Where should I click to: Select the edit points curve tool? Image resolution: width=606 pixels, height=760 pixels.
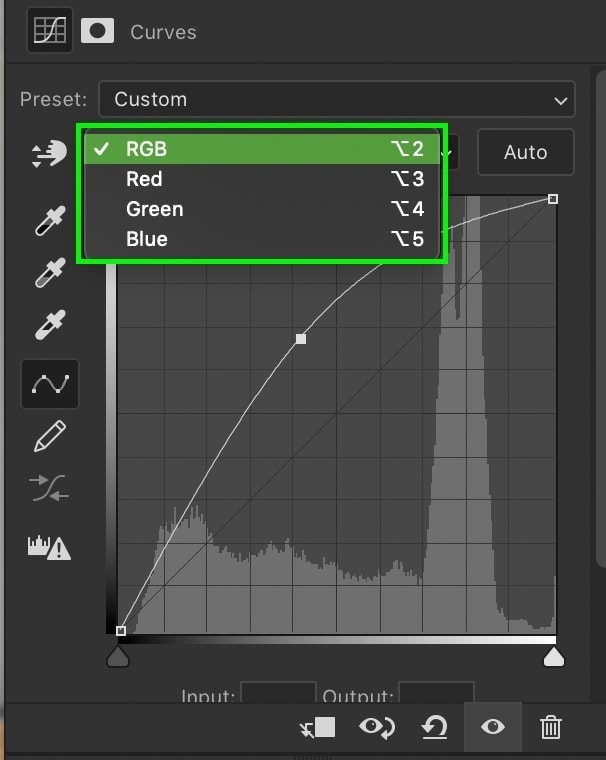(x=50, y=384)
